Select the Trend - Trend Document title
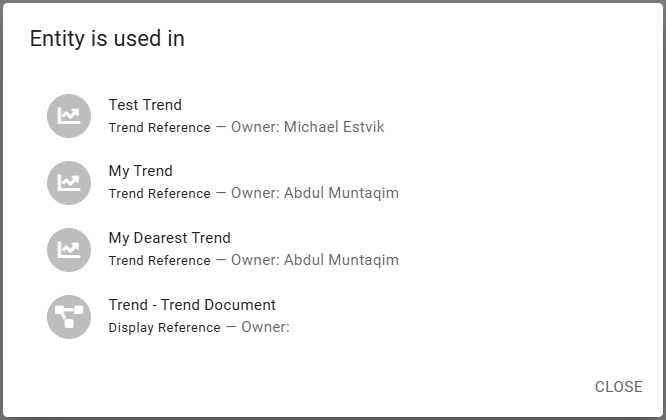Screen dimensions: 666x420 (x=192, y=305)
